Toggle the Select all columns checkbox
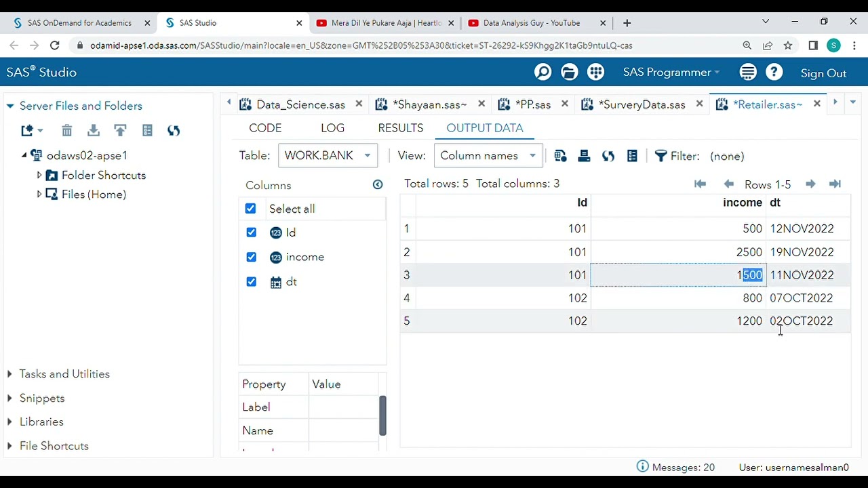 click(251, 209)
